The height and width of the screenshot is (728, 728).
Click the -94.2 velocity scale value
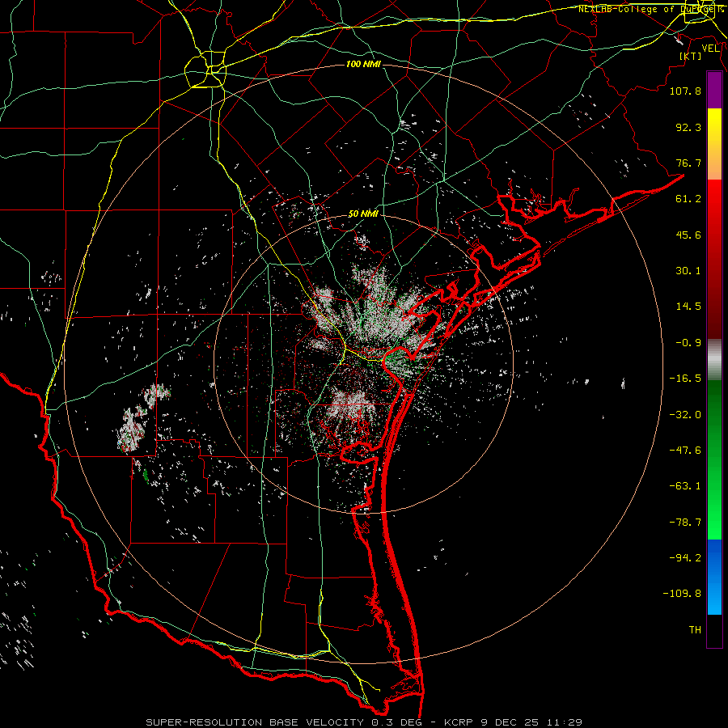[x=685, y=557]
